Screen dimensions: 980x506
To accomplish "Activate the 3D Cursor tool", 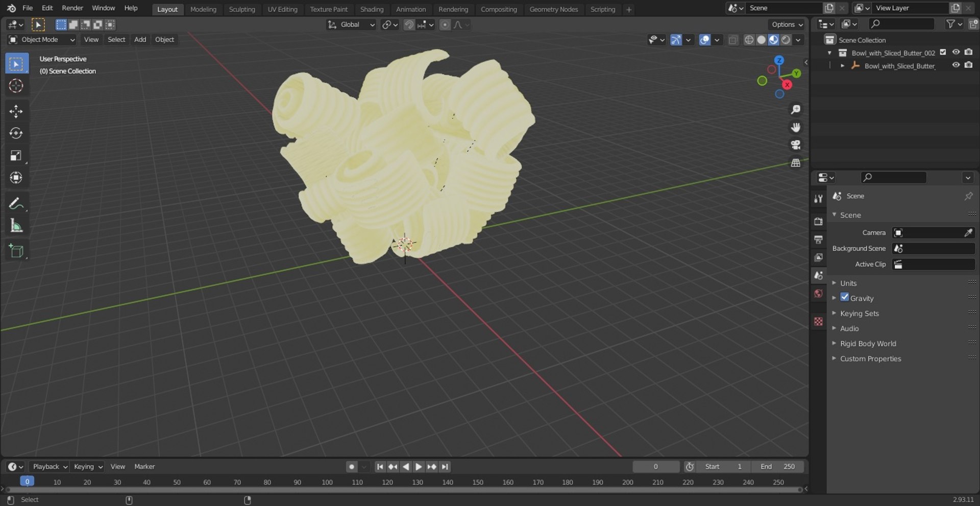I will pos(16,86).
